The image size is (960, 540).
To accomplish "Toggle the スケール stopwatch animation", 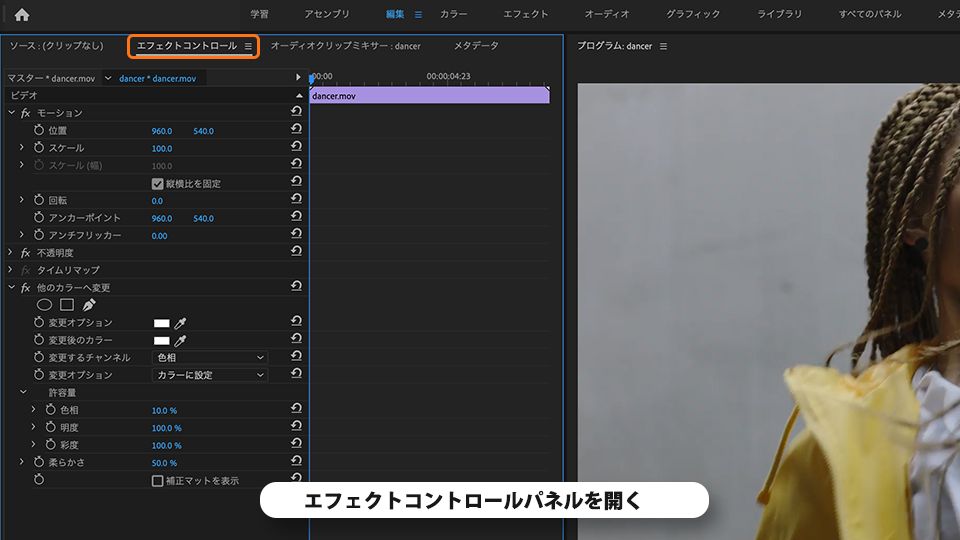I will (x=39, y=148).
